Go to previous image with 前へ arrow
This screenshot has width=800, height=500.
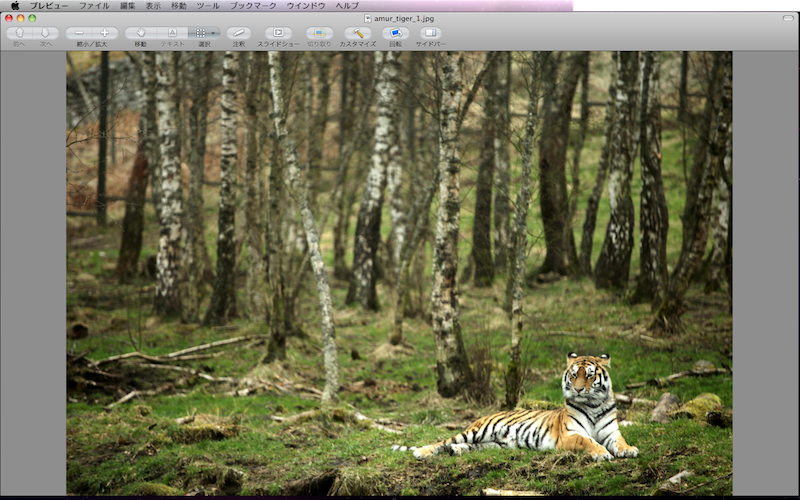pyautogui.click(x=19, y=33)
